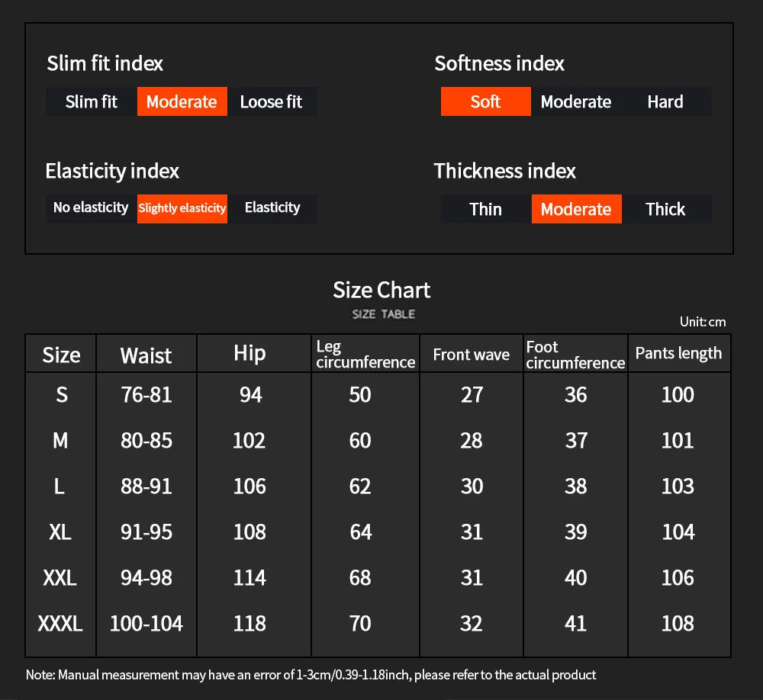This screenshot has width=763, height=700.
Task: Select the Slim fit option
Action: (92, 101)
